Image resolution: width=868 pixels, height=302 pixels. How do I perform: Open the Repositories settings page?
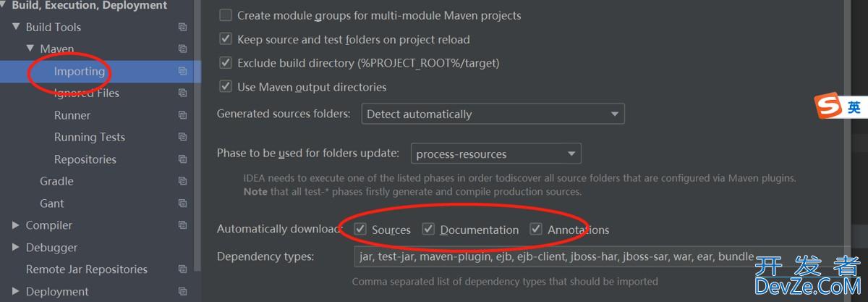pos(85,159)
